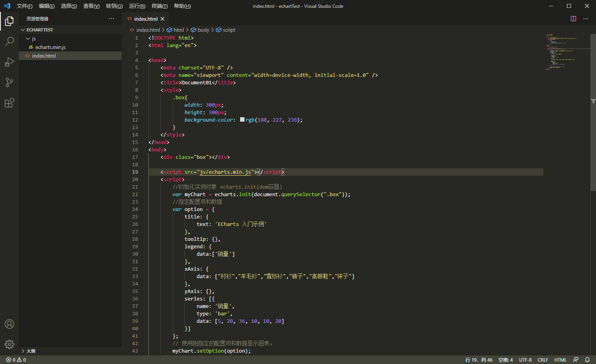Viewport: 596px width, 364px height.
Task: Open the notifications bell in status bar
Action: point(587,360)
